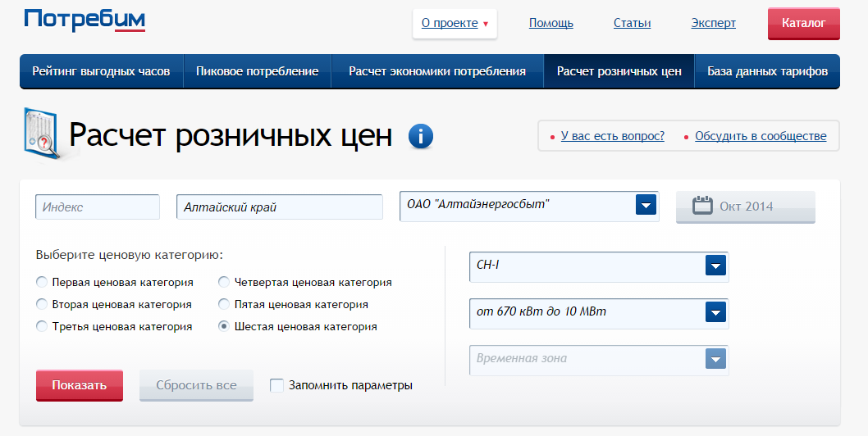The width and height of the screenshot is (868, 436).
Task: Open the Окт 2014 date picker
Action: pos(746,207)
